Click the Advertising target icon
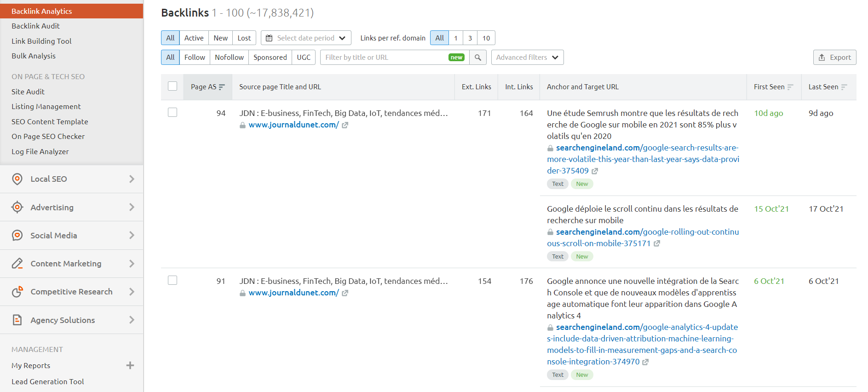 coord(17,207)
